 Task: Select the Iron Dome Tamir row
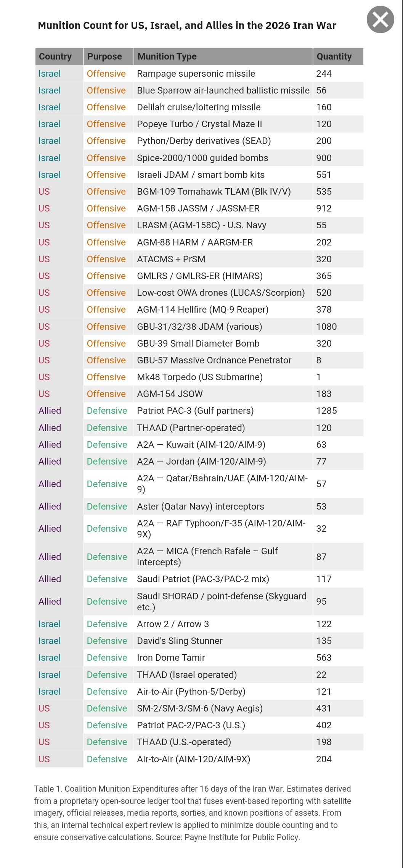click(171, 658)
